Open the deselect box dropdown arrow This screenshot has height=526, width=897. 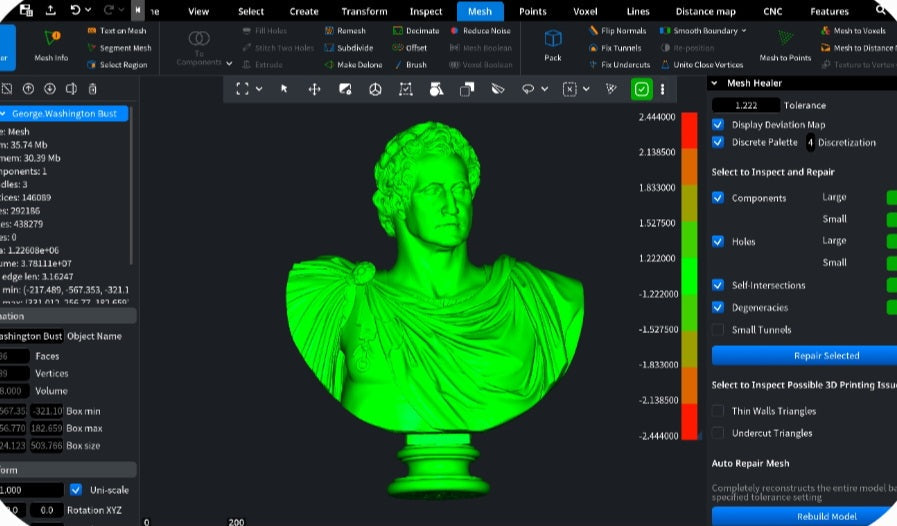586,89
